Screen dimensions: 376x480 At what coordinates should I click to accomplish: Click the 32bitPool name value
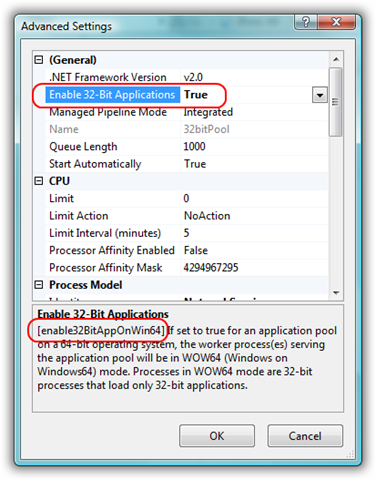tap(206, 129)
